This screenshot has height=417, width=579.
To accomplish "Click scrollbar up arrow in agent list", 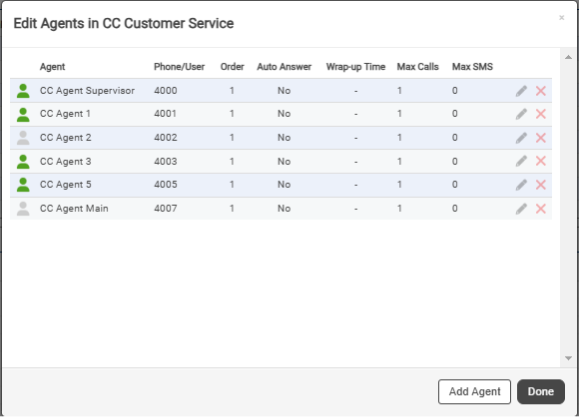I will (569, 57).
